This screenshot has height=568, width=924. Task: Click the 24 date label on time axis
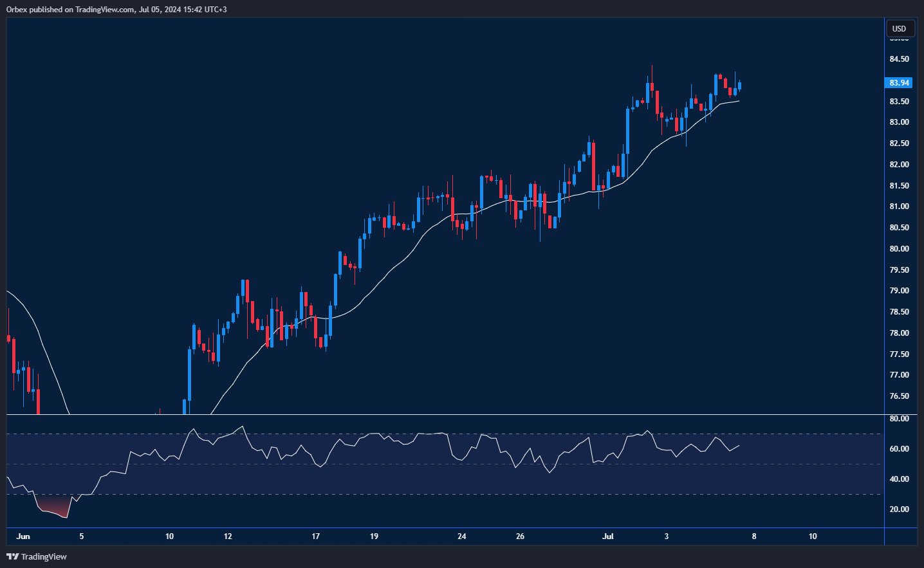coord(461,536)
